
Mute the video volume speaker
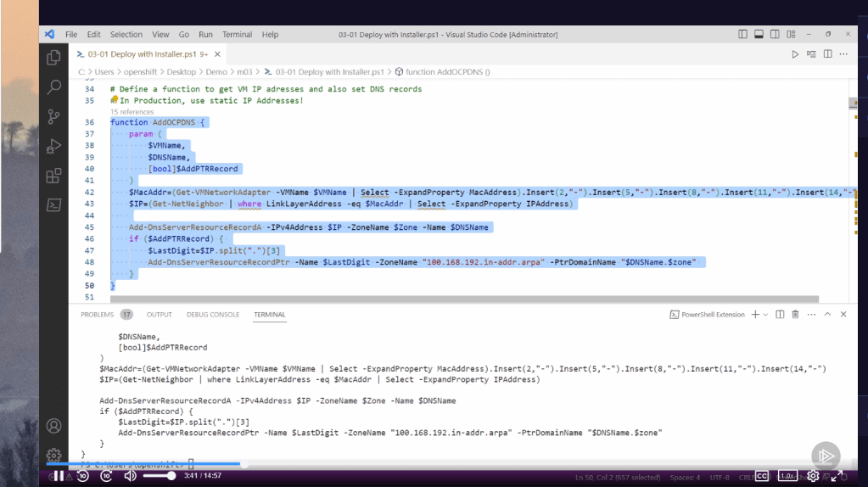coord(130,476)
